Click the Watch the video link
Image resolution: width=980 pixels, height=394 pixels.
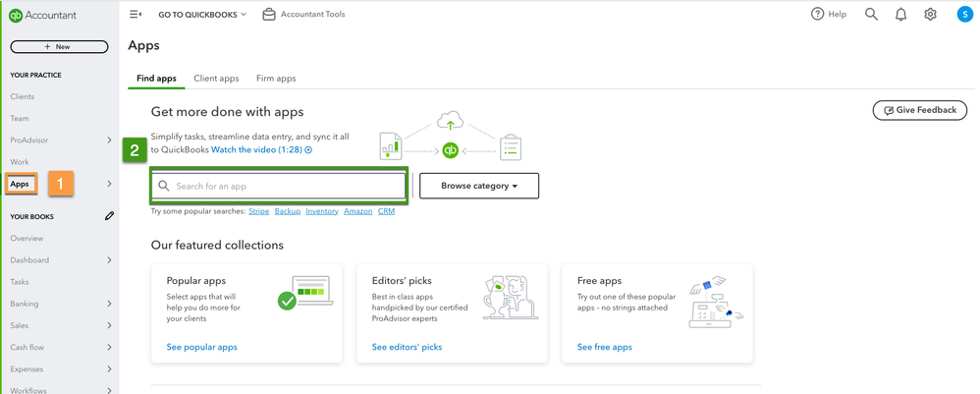tap(261, 150)
